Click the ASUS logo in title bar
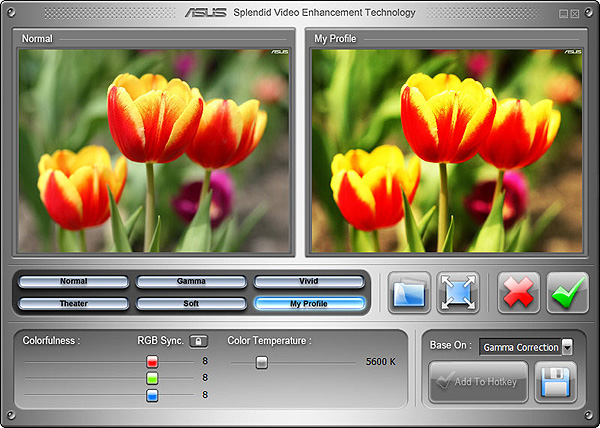 pyautogui.click(x=206, y=13)
